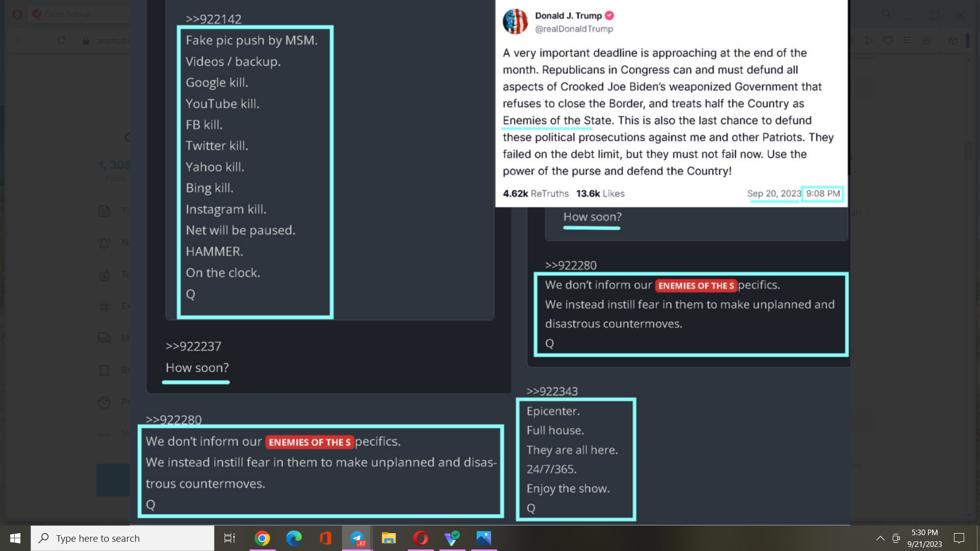Open the Messages chat icon in the sidebar
This screenshot has height=551, width=980.
(104, 338)
